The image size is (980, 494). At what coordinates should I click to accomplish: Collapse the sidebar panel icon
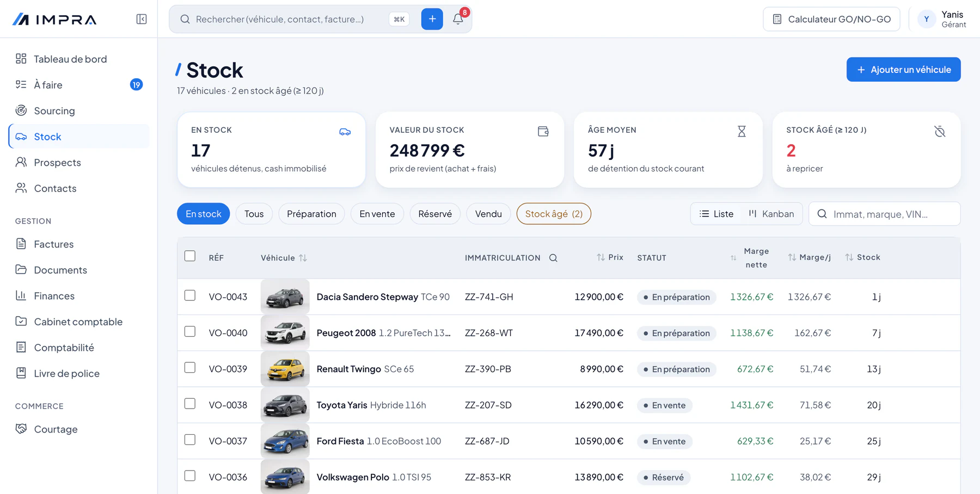point(142,19)
